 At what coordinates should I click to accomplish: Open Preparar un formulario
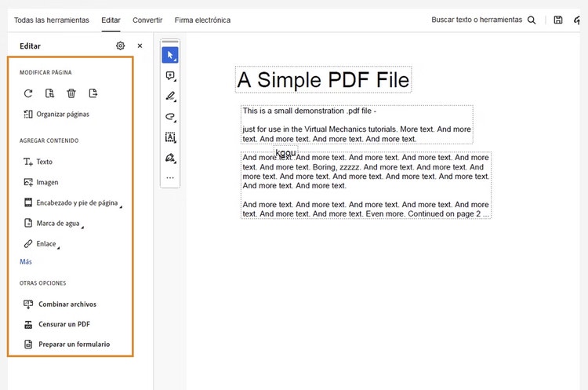(x=67, y=344)
